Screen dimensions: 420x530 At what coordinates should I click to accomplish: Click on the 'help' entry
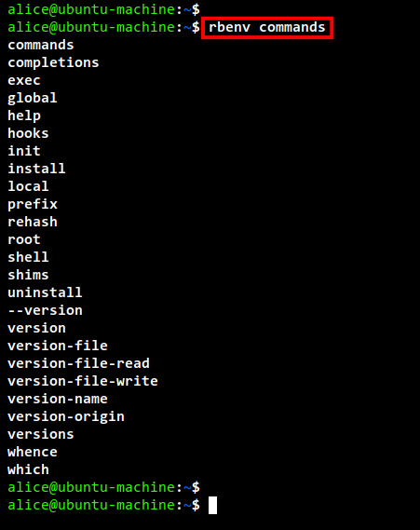(x=24, y=116)
